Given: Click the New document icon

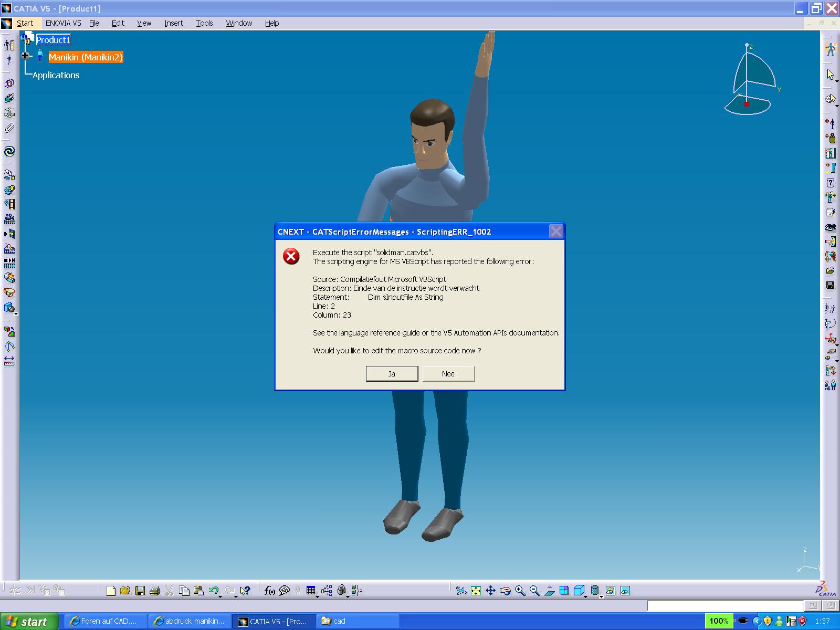Looking at the screenshot, I should [x=111, y=591].
